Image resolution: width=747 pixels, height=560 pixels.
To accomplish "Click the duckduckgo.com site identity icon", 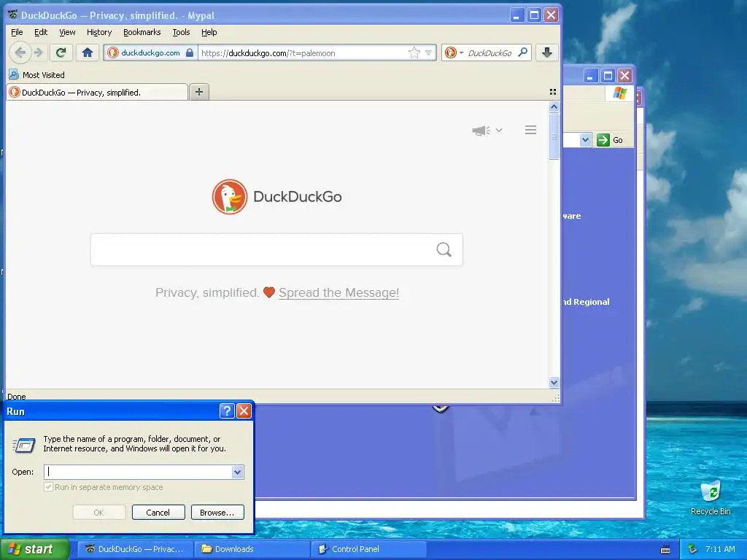I will (x=113, y=52).
